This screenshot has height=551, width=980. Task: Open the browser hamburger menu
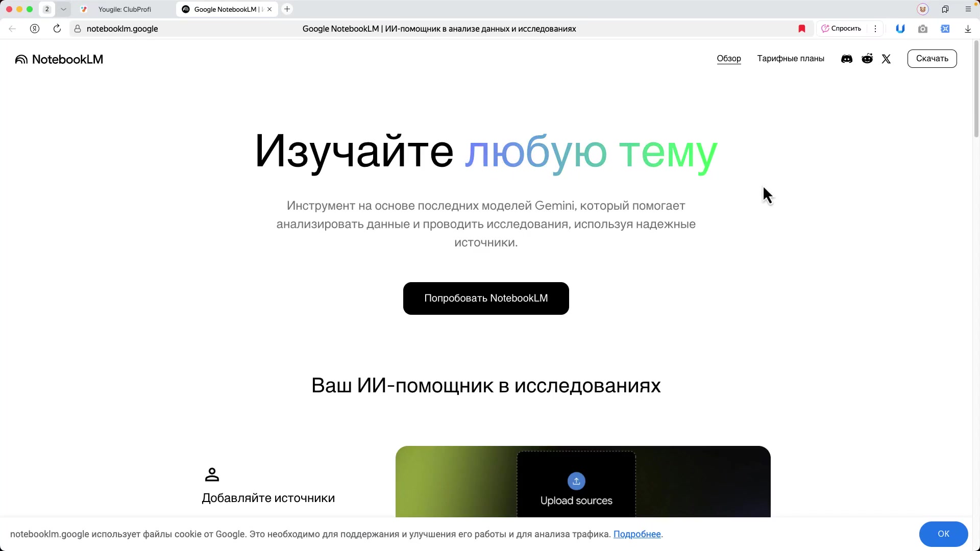coord(968,9)
